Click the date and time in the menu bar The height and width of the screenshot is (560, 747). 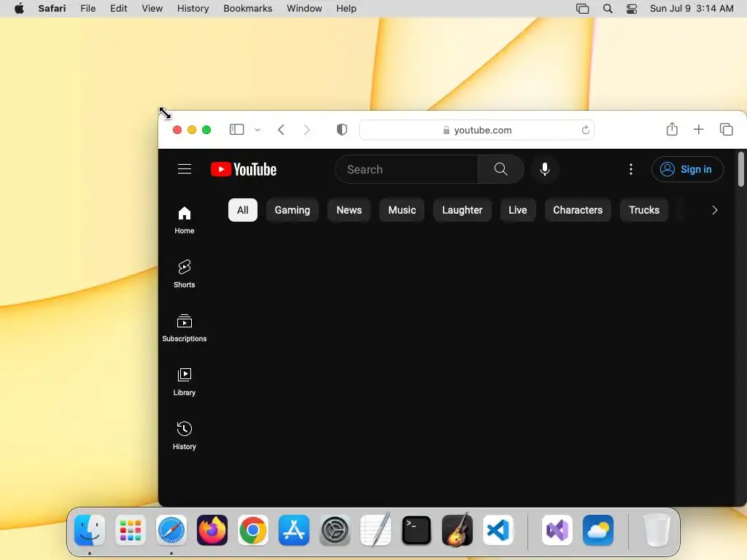tap(692, 8)
